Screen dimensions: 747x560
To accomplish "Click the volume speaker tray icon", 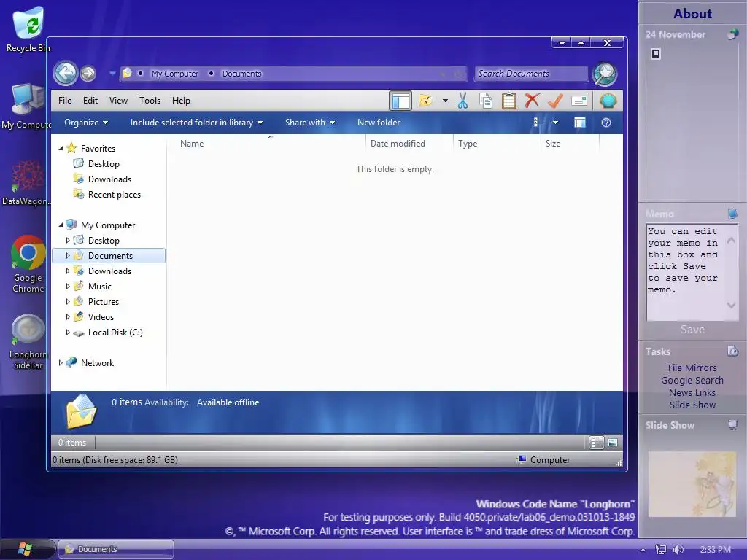I will pyautogui.click(x=678, y=550).
